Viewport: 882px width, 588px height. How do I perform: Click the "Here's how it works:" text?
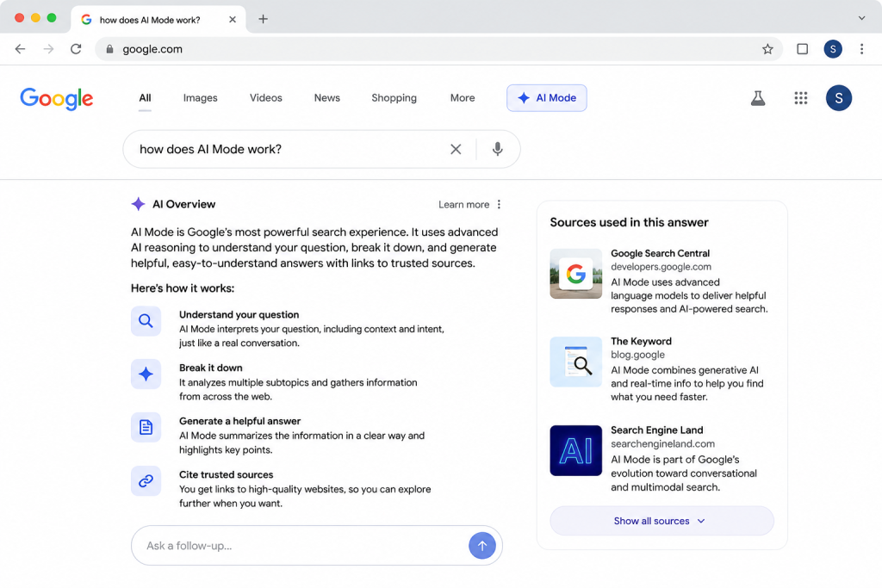point(183,288)
